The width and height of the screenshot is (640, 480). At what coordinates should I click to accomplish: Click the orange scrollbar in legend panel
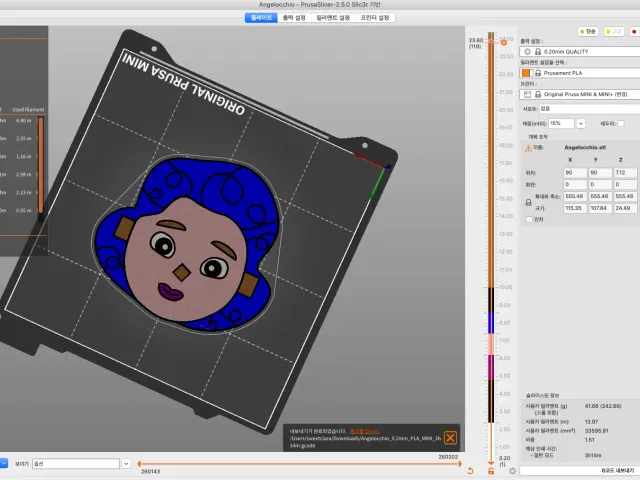41,165
